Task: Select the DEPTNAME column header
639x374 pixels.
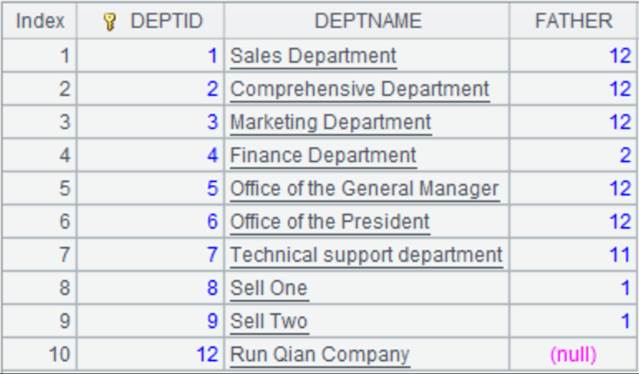Action: click(367, 21)
